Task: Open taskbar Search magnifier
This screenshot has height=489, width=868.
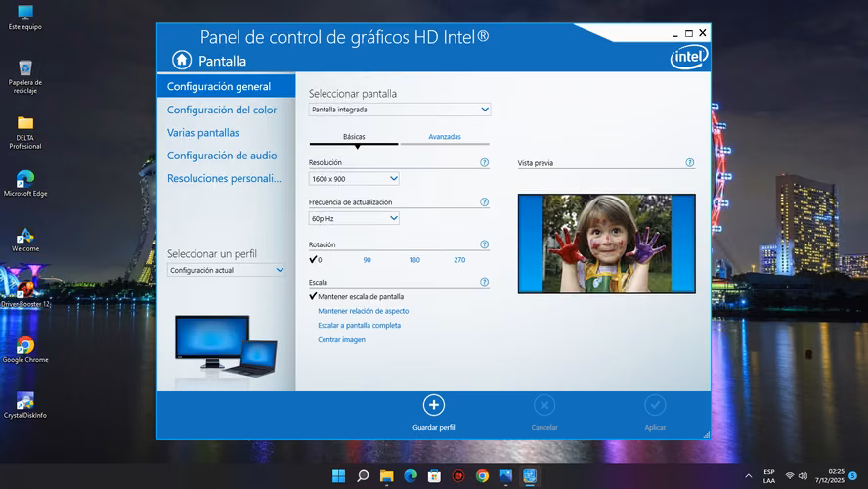Action: click(363, 475)
